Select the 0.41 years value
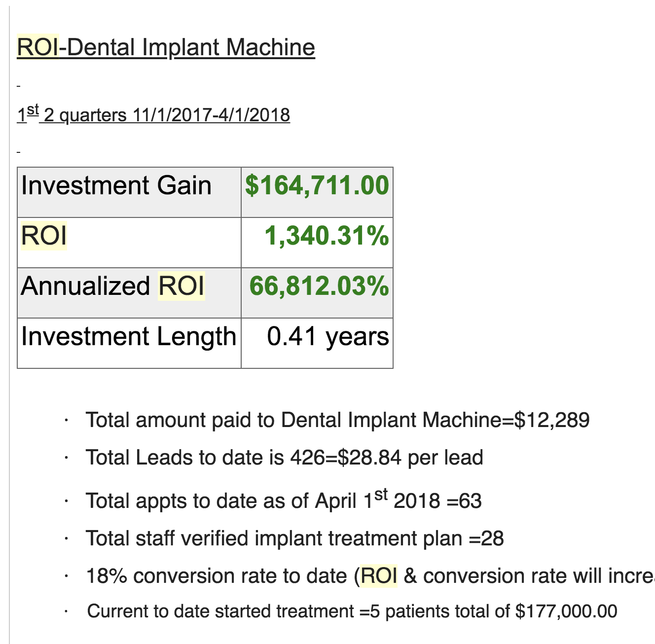Image resolution: width=655 pixels, height=644 pixels. coord(327,337)
